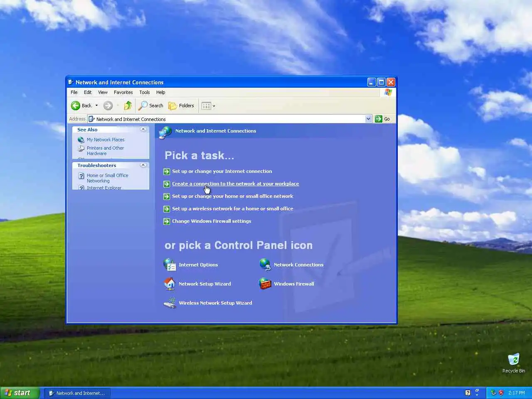Toggle the Folders pane
This screenshot has width=532, height=399.
(x=181, y=106)
